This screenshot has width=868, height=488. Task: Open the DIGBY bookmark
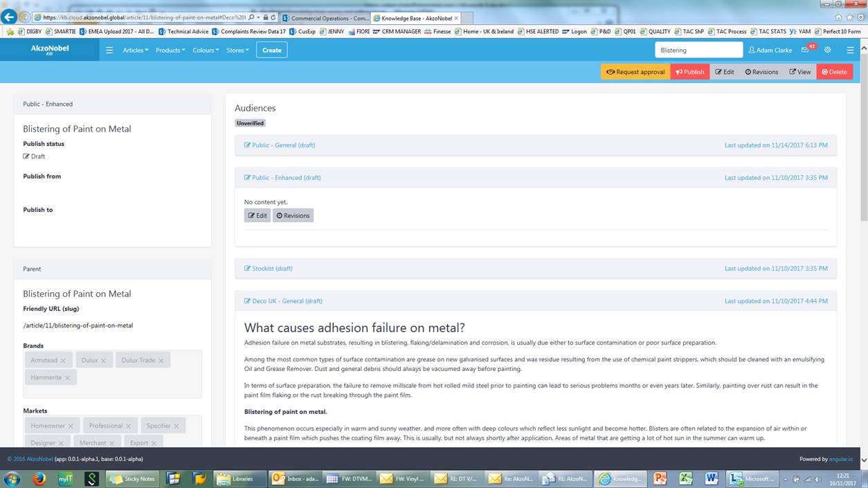(x=30, y=31)
